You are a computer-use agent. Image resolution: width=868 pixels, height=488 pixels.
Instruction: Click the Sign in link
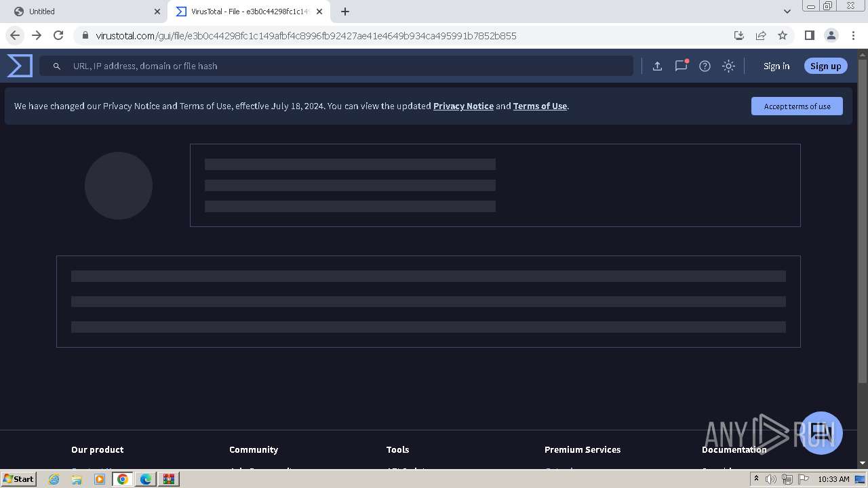[x=776, y=66]
